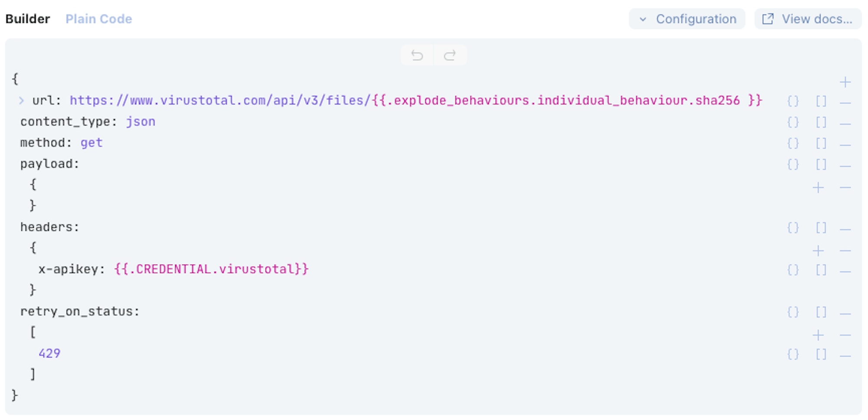868x420 pixels.
Task: Add a new key with top plus icon
Action: pyautogui.click(x=845, y=82)
